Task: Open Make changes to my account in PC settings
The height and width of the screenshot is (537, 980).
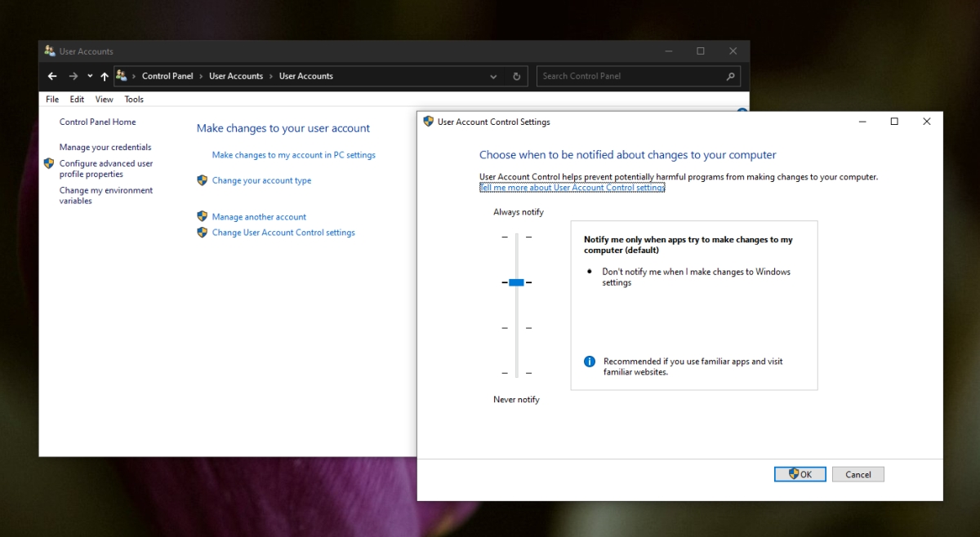Action: coord(294,155)
